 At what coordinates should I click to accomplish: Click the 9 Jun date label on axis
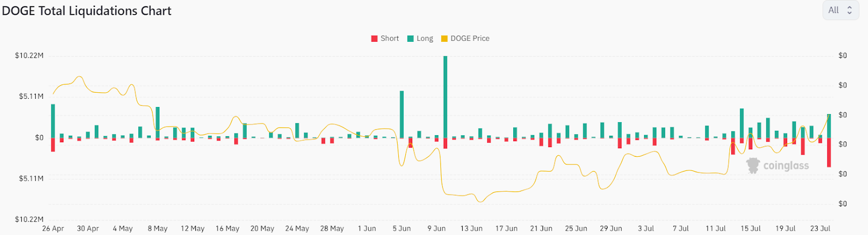437,228
